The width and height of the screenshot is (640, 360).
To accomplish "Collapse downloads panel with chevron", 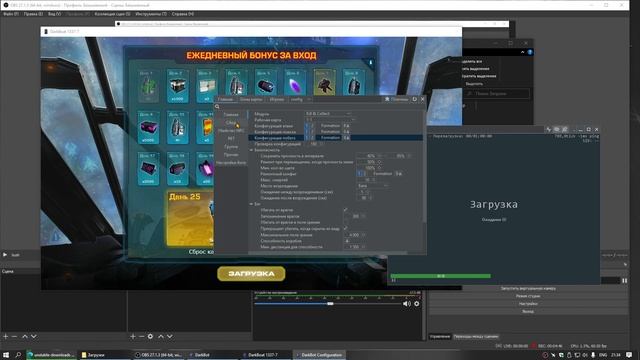I will 522,52.
